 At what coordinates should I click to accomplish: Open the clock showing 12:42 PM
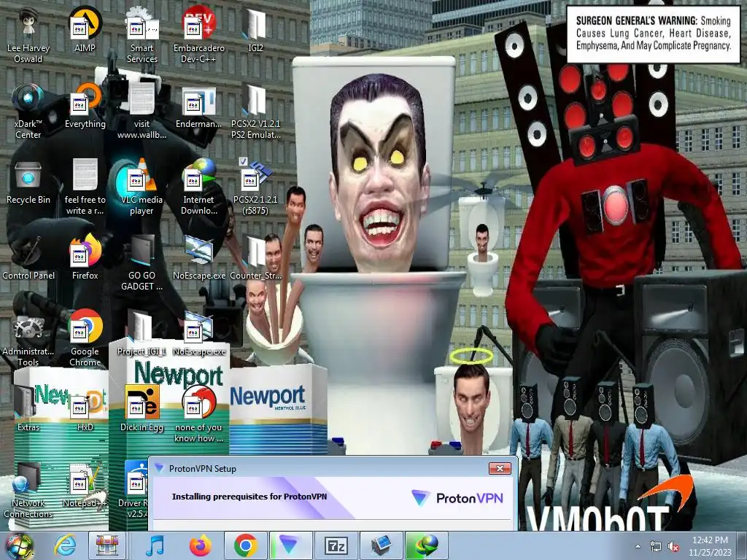click(x=710, y=545)
